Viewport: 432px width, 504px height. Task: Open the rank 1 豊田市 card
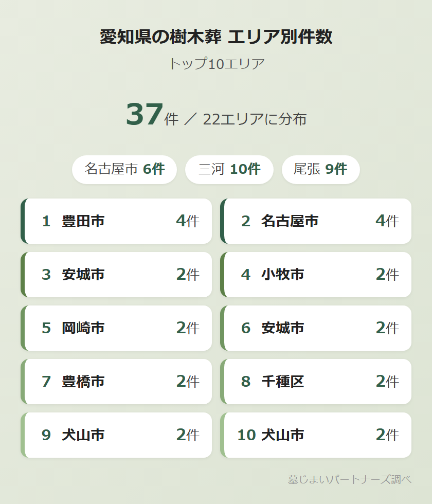click(x=117, y=221)
